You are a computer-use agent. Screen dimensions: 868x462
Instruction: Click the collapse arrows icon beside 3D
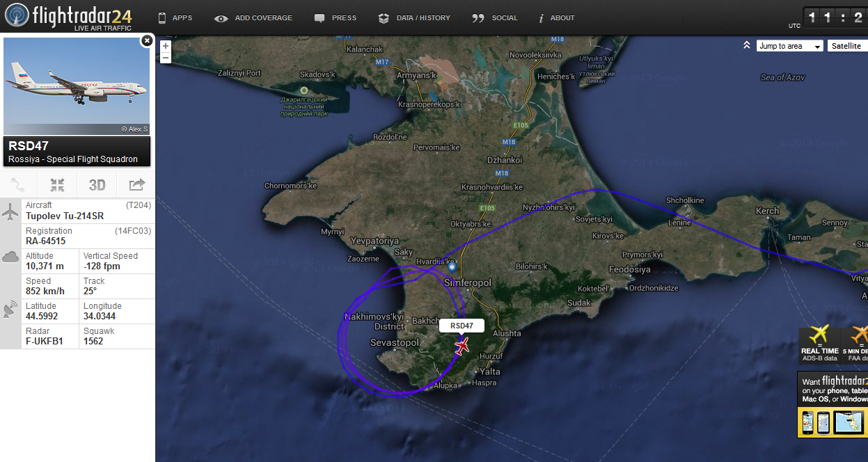[x=58, y=185]
